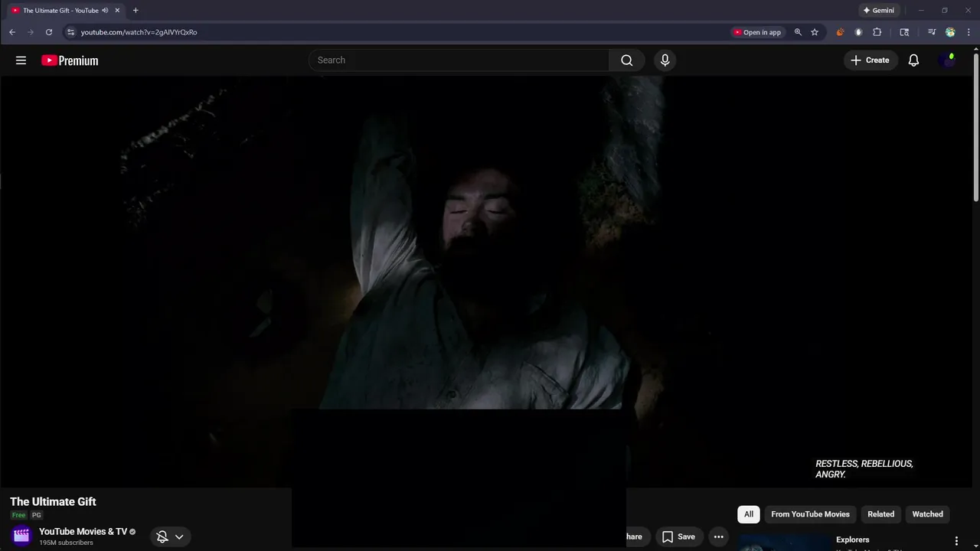
Task: Focus the YouTube search box
Action: 459,60
